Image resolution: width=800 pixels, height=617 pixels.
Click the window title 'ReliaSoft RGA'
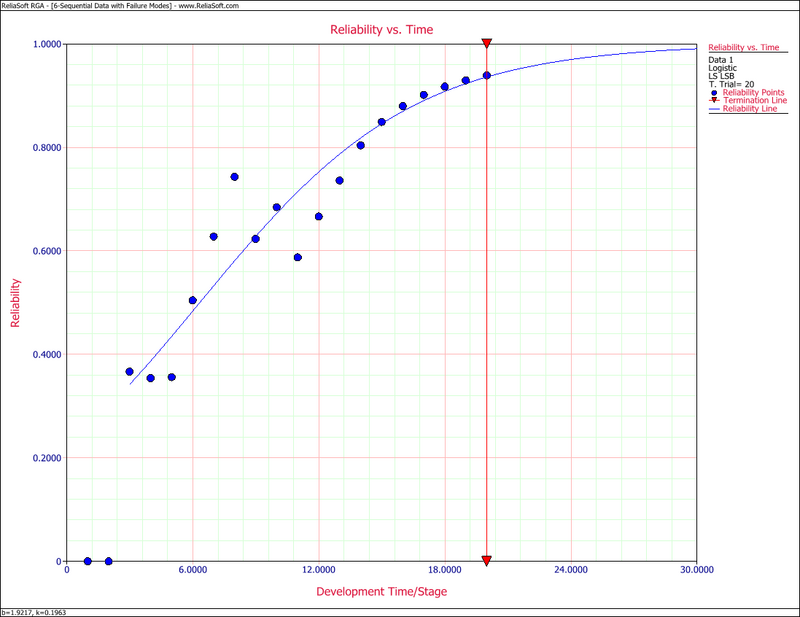tap(23, 6)
